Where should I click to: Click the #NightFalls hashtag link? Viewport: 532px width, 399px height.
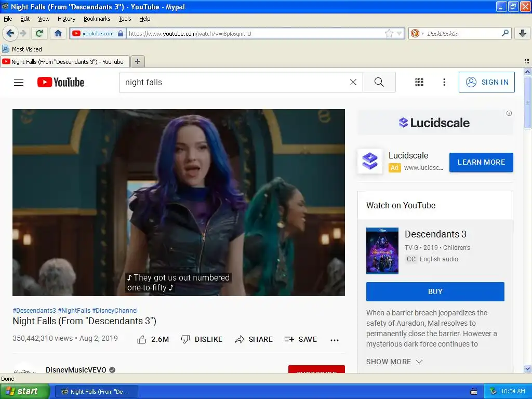pos(74,311)
